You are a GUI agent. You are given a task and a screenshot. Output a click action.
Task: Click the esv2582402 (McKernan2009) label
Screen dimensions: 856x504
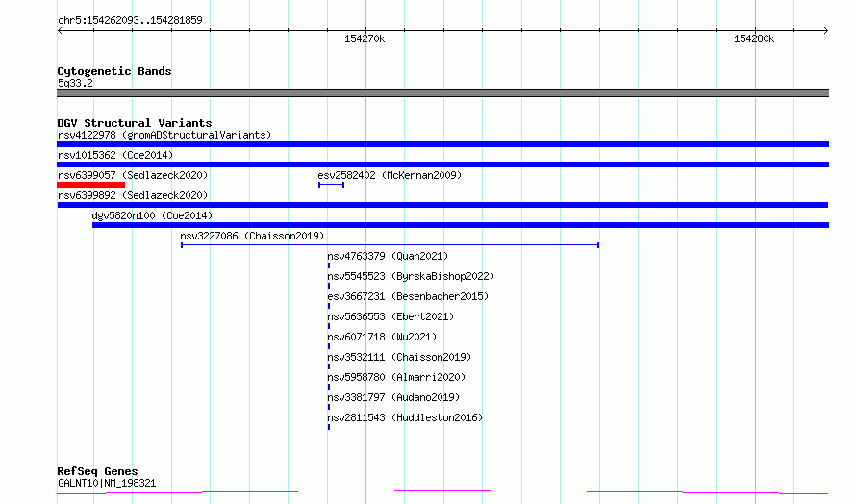click(390, 175)
